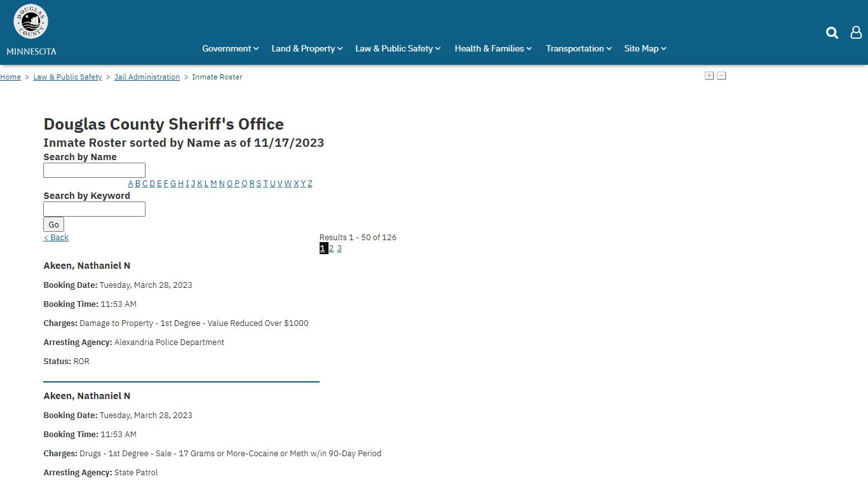The height and width of the screenshot is (488, 868).
Task: Expand the Land & Property menu
Action: pos(306,48)
